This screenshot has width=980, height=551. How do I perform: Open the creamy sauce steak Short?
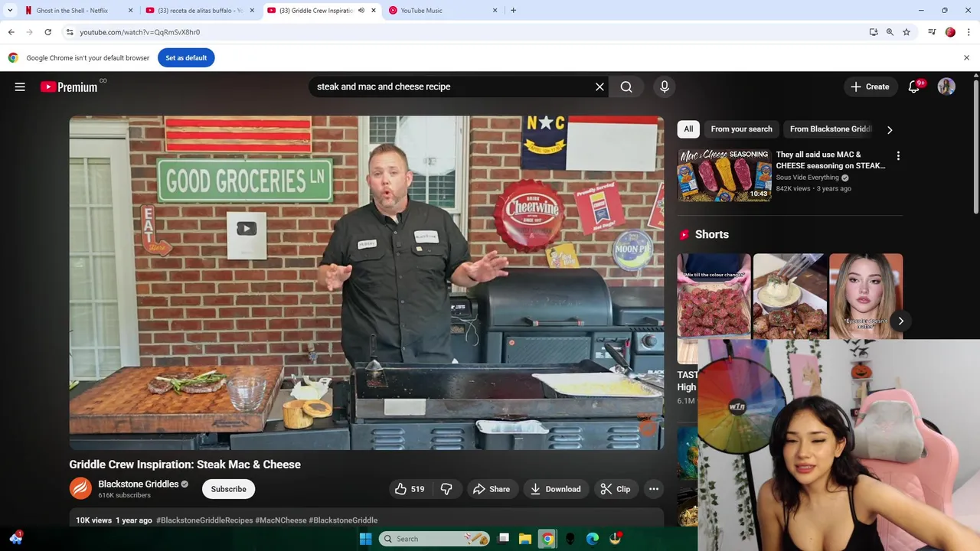[790, 296]
